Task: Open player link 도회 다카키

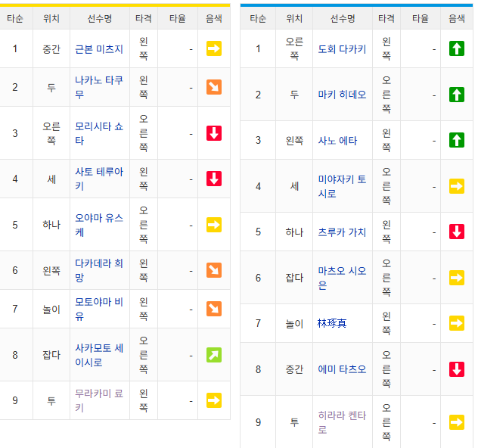Action: (x=342, y=49)
